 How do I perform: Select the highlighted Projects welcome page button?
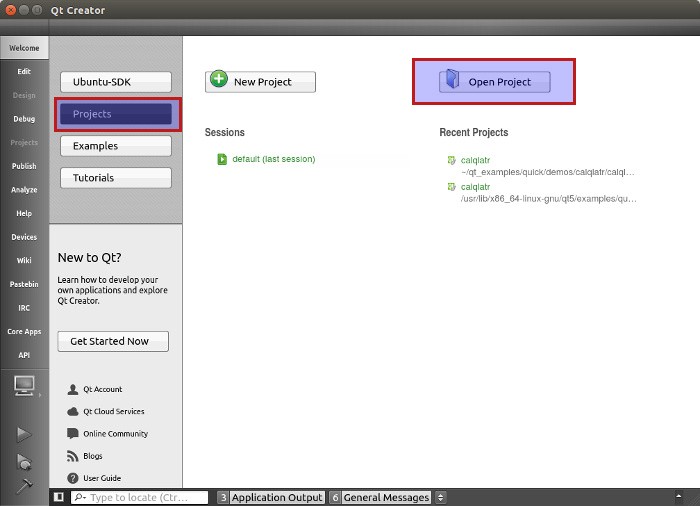click(116, 114)
